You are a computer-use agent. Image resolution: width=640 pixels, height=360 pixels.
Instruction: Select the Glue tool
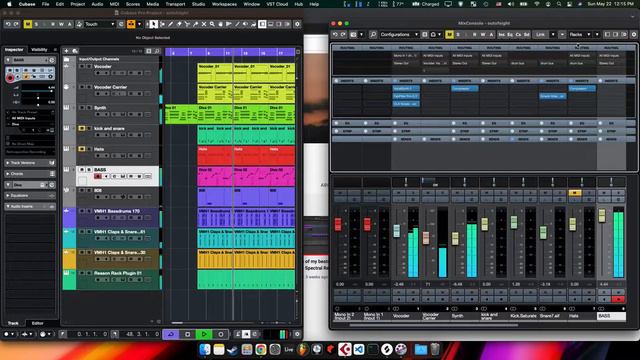point(196,24)
